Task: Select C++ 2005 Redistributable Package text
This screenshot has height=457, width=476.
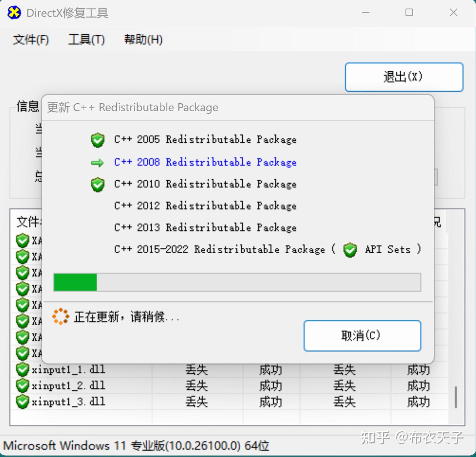Action: click(205, 140)
